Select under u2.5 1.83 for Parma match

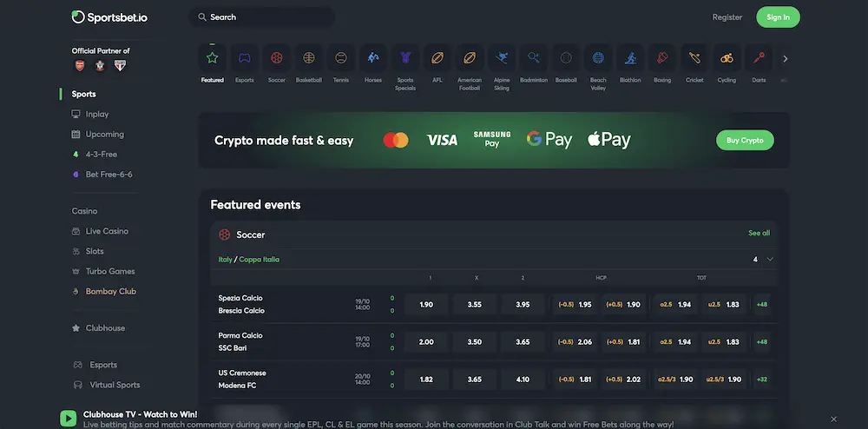pyautogui.click(x=724, y=342)
